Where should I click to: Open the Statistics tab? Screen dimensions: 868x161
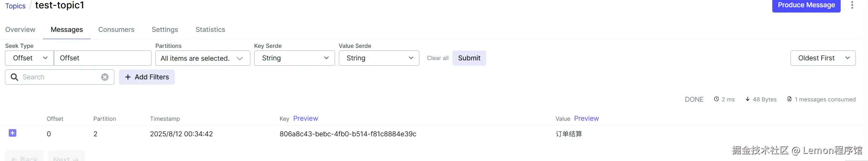tap(210, 30)
